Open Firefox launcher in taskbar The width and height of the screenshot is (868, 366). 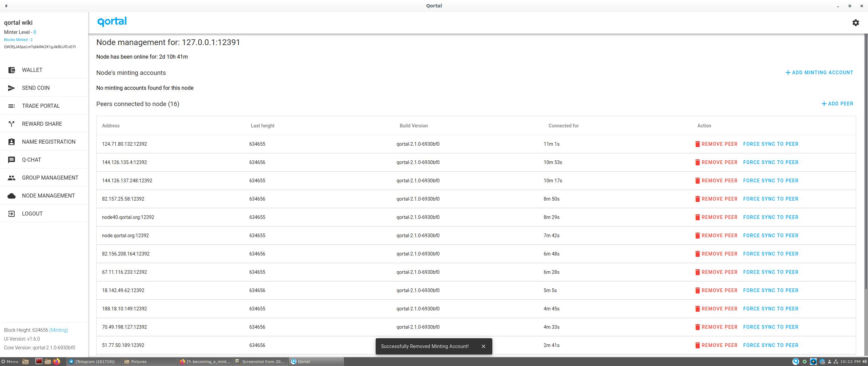coord(57,362)
